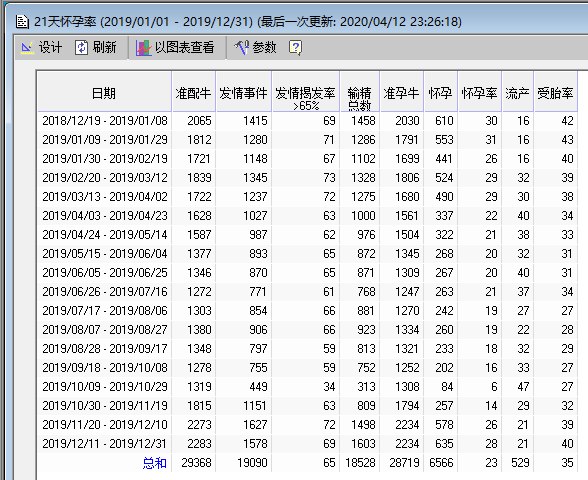Click 输精总数 value 1000

(x=363, y=216)
